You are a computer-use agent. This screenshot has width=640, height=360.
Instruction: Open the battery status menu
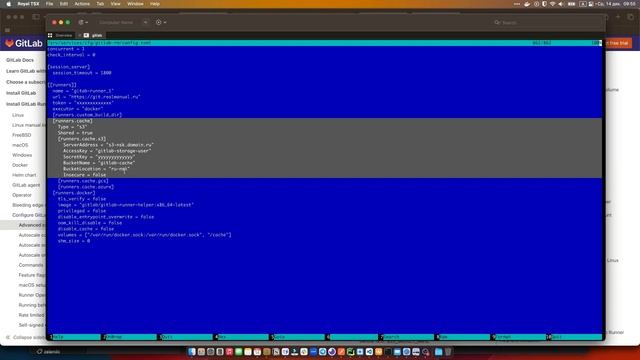click(x=572, y=4)
